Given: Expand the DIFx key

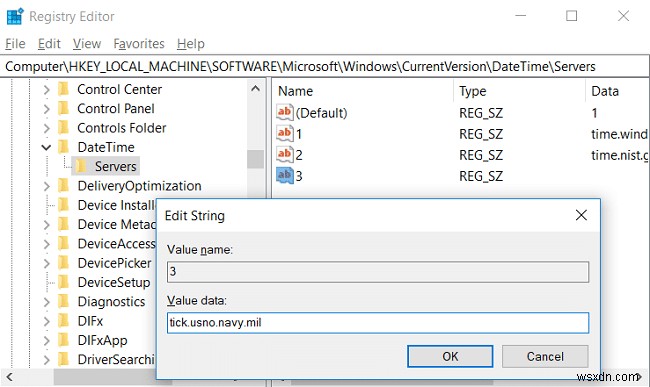Looking at the screenshot, I should click(x=46, y=321).
